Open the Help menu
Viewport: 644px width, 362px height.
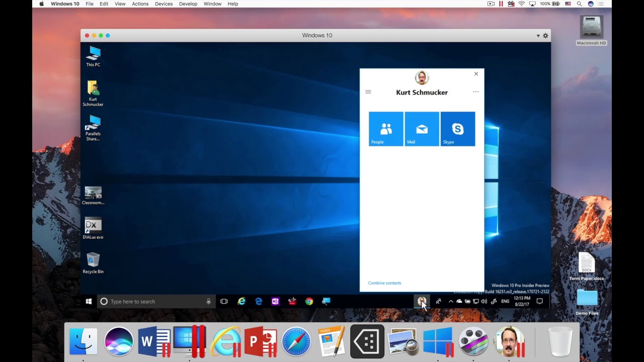point(233,4)
